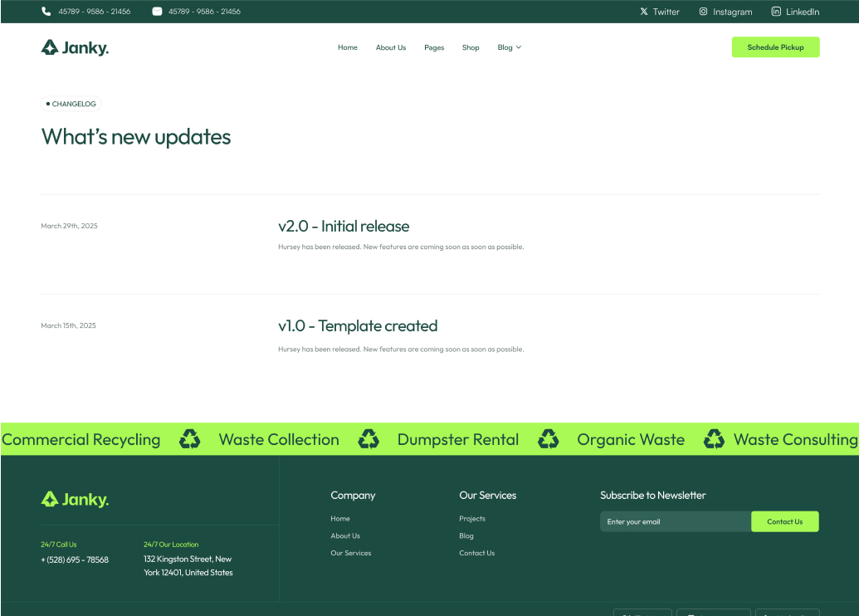859x616 pixels.
Task: Click the envelope icon in the top bar
Action: click(x=156, y=11)
